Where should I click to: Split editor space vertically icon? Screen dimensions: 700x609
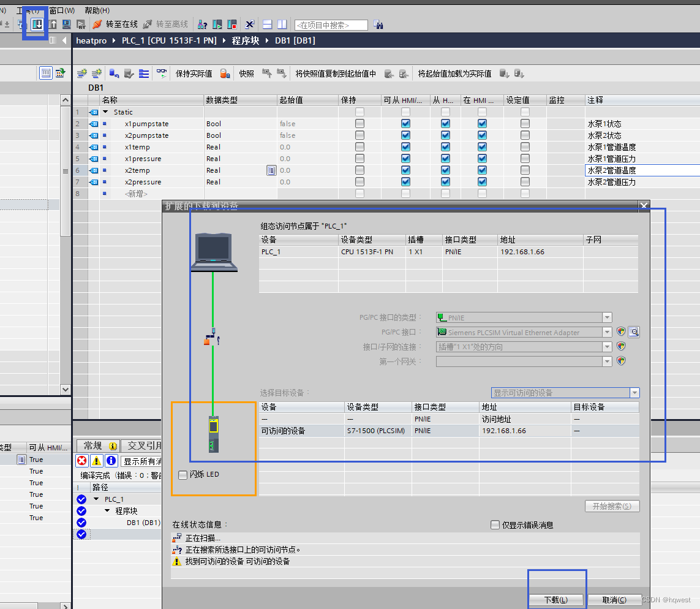click(282, 25)
